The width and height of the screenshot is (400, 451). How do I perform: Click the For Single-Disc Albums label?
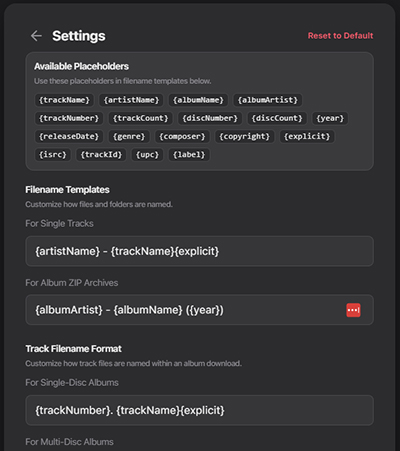[x=72, y=382]
